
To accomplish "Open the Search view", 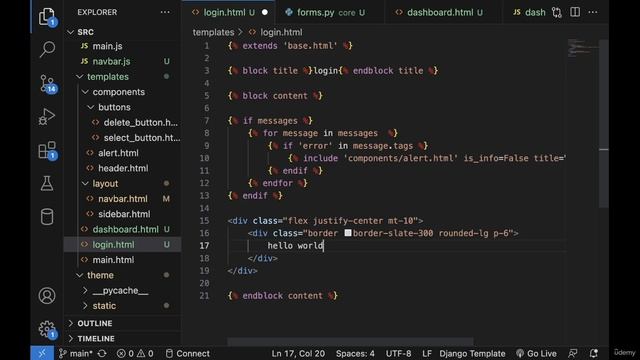I will click(x=47, y=49).
